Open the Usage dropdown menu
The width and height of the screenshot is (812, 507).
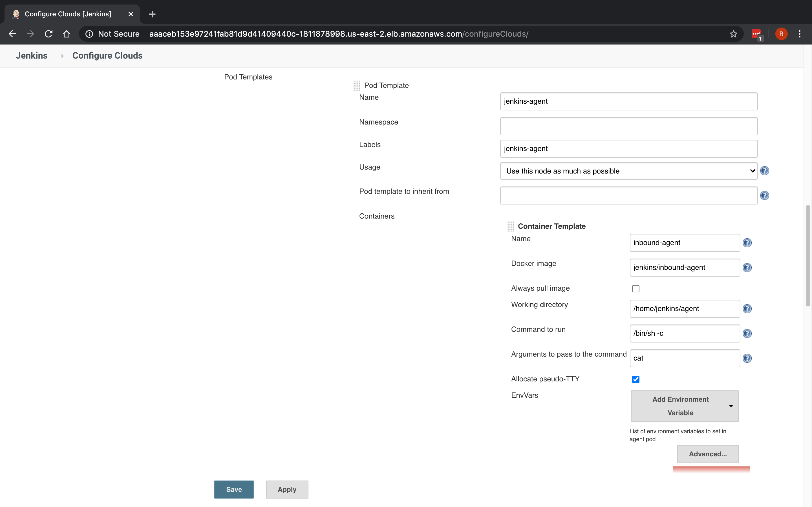click(x=628, y=171)
